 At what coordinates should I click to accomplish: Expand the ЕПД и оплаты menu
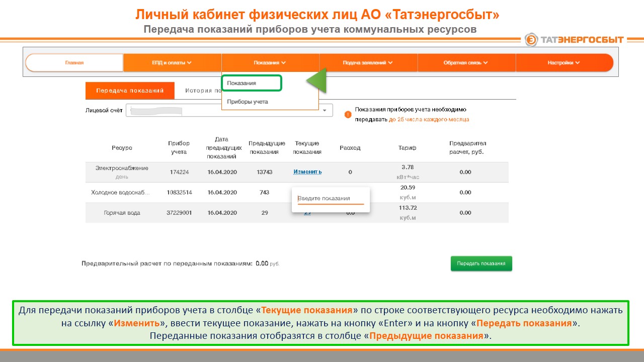coord(172,63)
